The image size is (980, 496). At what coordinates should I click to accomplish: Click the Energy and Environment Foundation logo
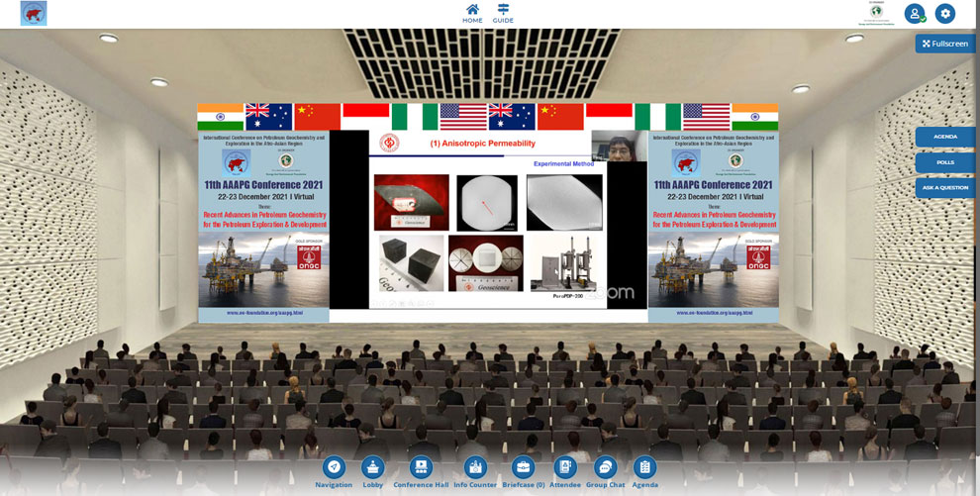pyautogui.click(x=876, y=13)
